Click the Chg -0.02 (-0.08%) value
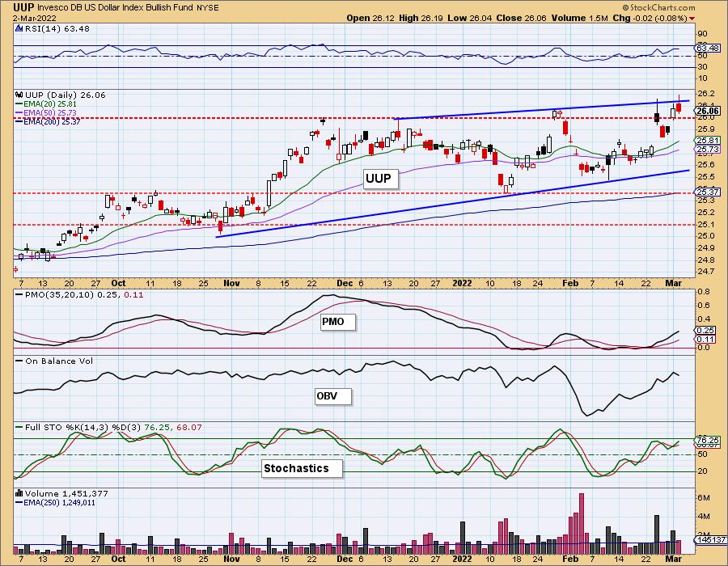The width and height of the screenshot is (728, 566). point(650,18)
